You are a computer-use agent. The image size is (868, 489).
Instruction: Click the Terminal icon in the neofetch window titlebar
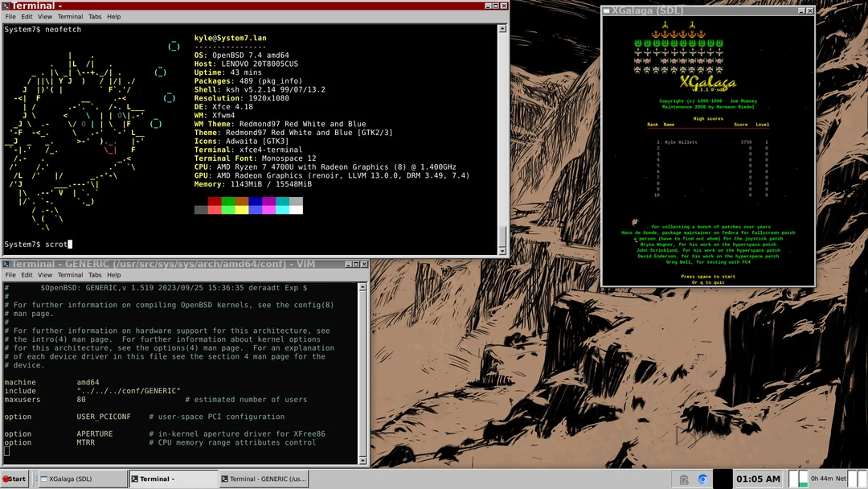click(7, 5)
